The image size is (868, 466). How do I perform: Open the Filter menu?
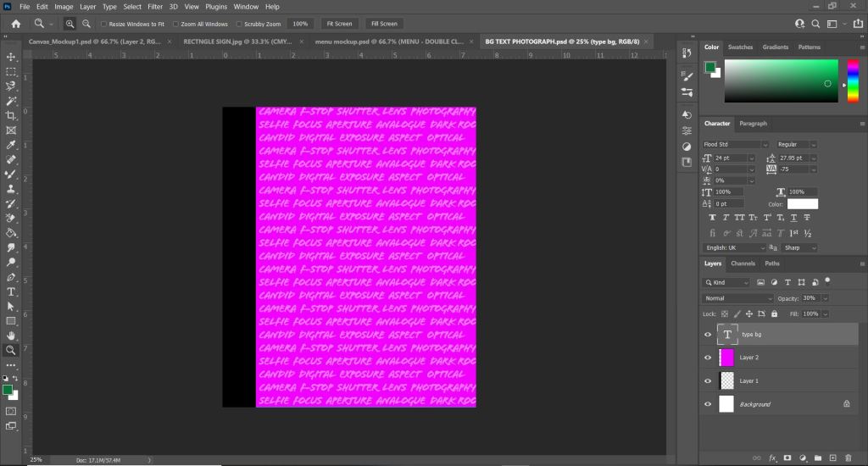coord(155,6)
